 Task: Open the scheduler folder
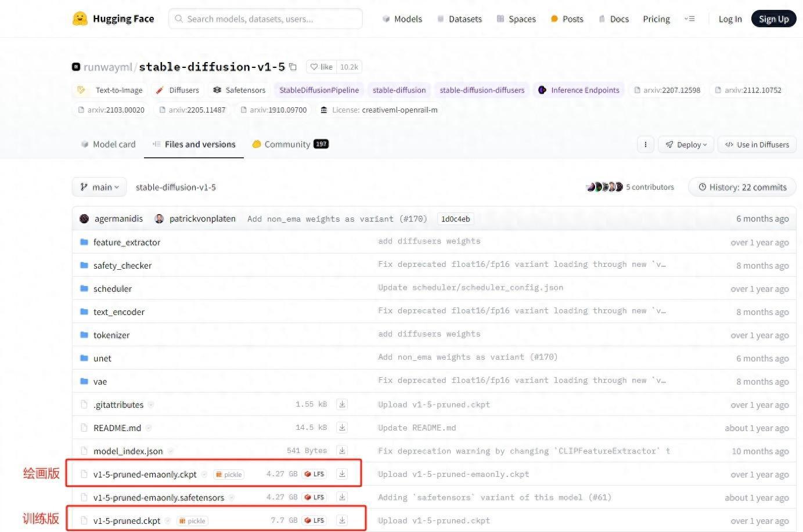click(113, 288)
